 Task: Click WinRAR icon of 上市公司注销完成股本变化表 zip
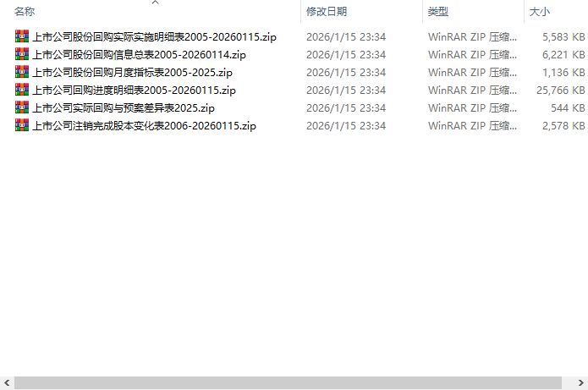tap(22, 125)
